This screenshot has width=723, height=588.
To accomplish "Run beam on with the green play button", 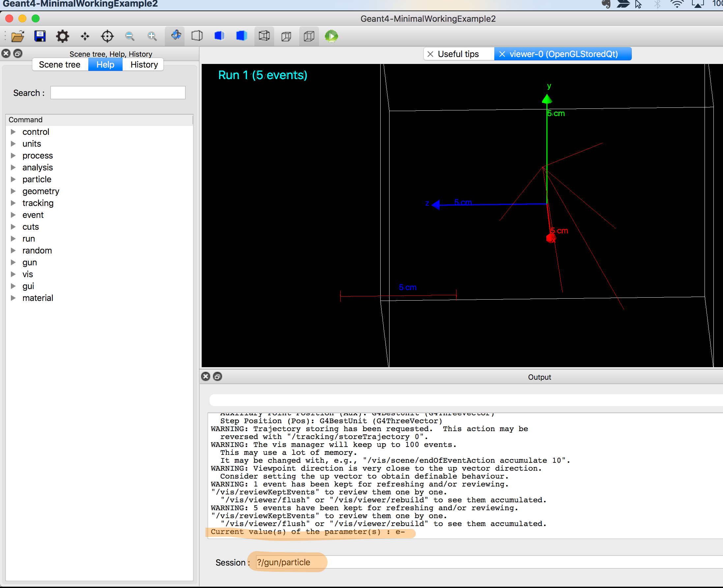I will [331, 36].
